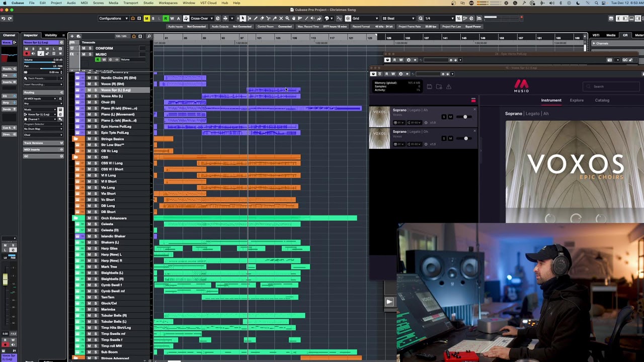This screenshot has height=362, width=644.
Task: Select the Draw pencil tool
Action: point(256,19)
